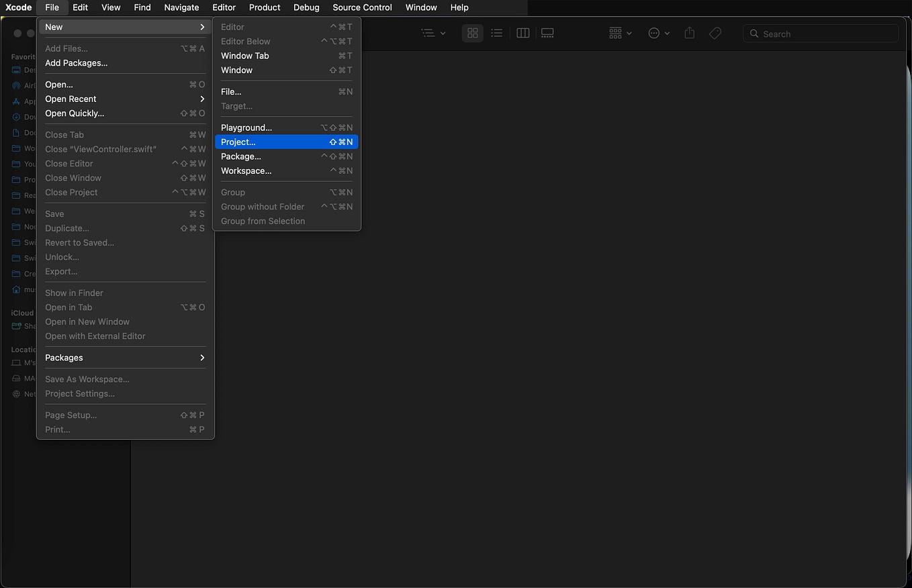The width and height of the screenshot is (912, 588).
Task: Select Shared under the iCloud section
Action: 26,326
